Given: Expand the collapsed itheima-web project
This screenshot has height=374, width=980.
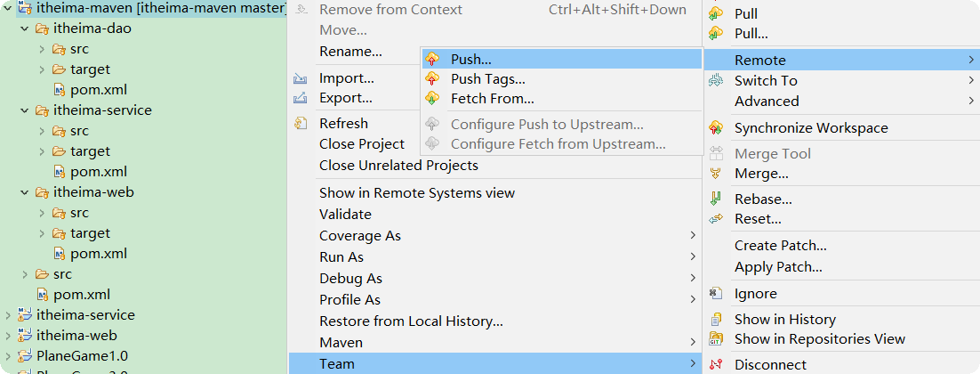Looking at the screenshot, I should click(8, 336).
